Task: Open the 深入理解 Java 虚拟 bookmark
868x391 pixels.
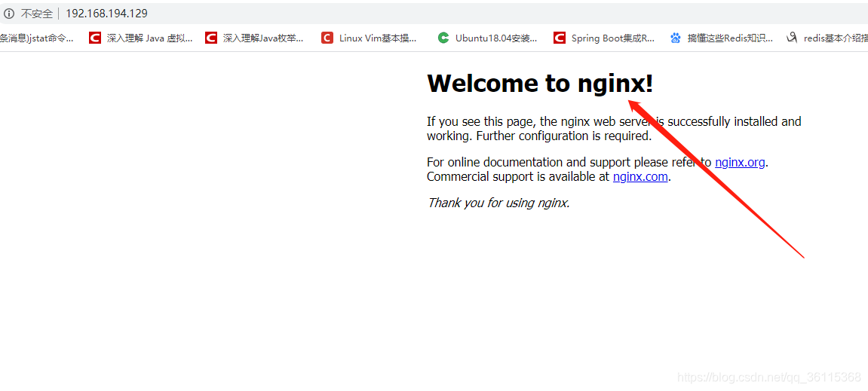Action: tap(141, 38)
